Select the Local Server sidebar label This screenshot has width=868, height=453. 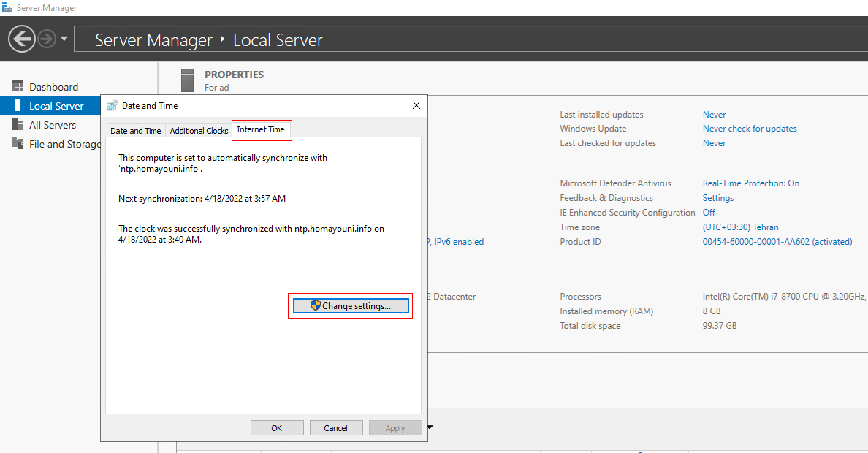[x=56, y=106]
